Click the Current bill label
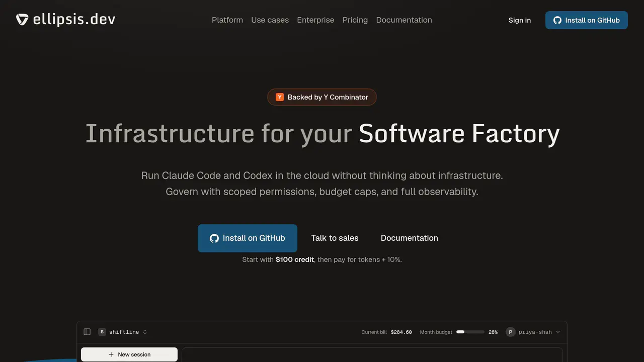644x362 pixels. pyautogui.click(x=374, y=332)
